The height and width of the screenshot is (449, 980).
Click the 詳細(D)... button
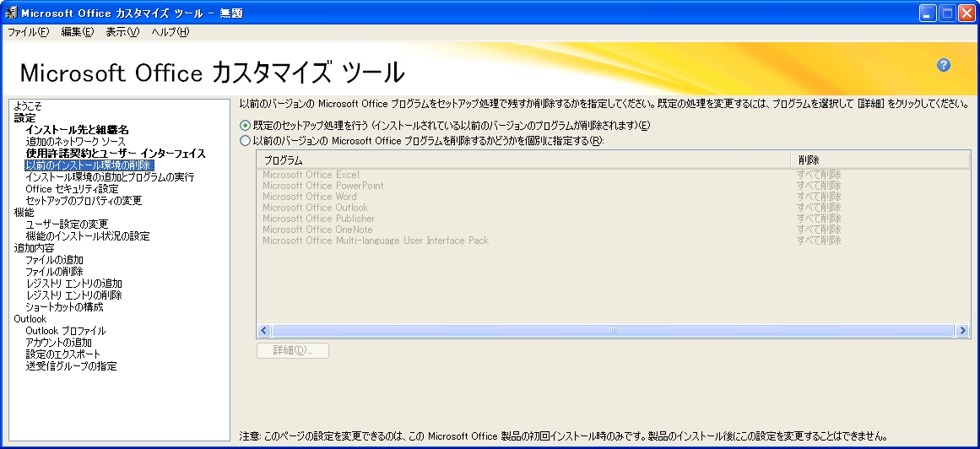click(x=292, y=350)
